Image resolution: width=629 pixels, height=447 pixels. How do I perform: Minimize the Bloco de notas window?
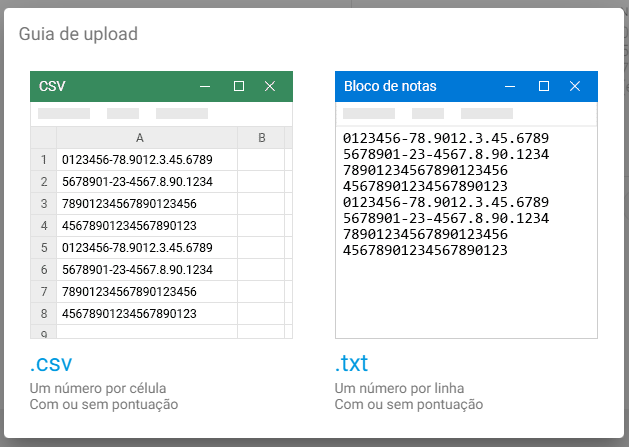(511, 87)
